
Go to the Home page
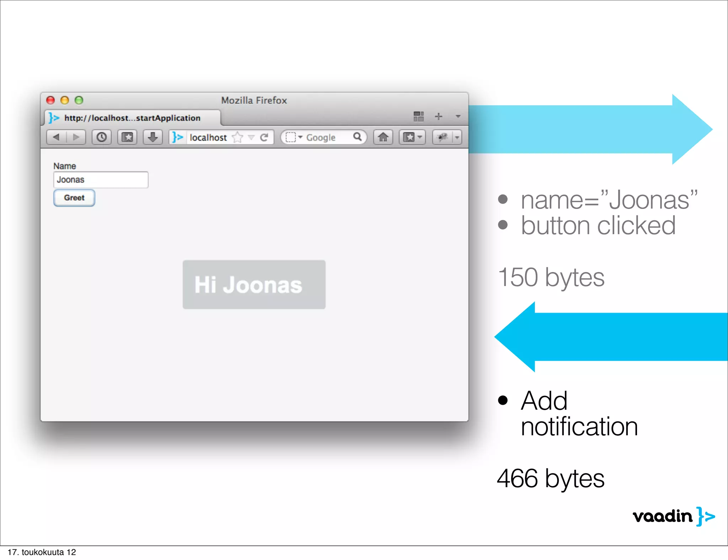(x=383, y=137)
